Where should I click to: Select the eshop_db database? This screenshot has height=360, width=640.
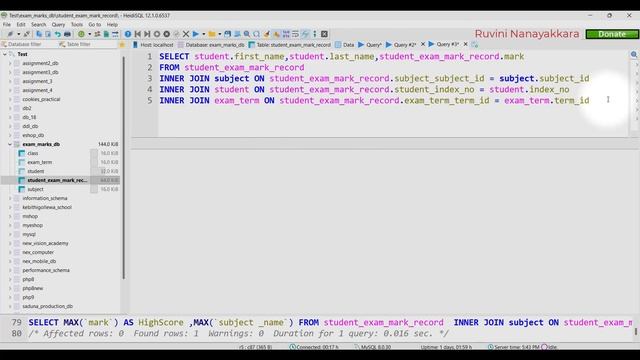click(33, 135)
